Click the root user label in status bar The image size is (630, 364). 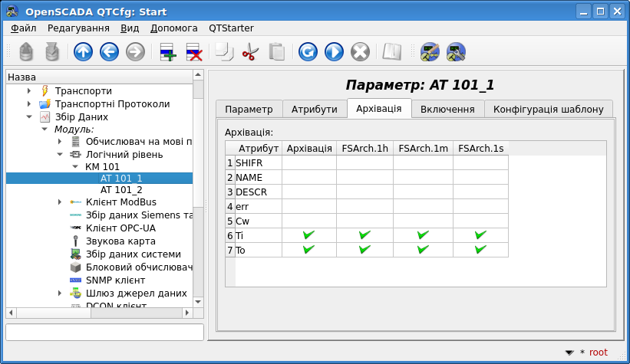(598, 353)
